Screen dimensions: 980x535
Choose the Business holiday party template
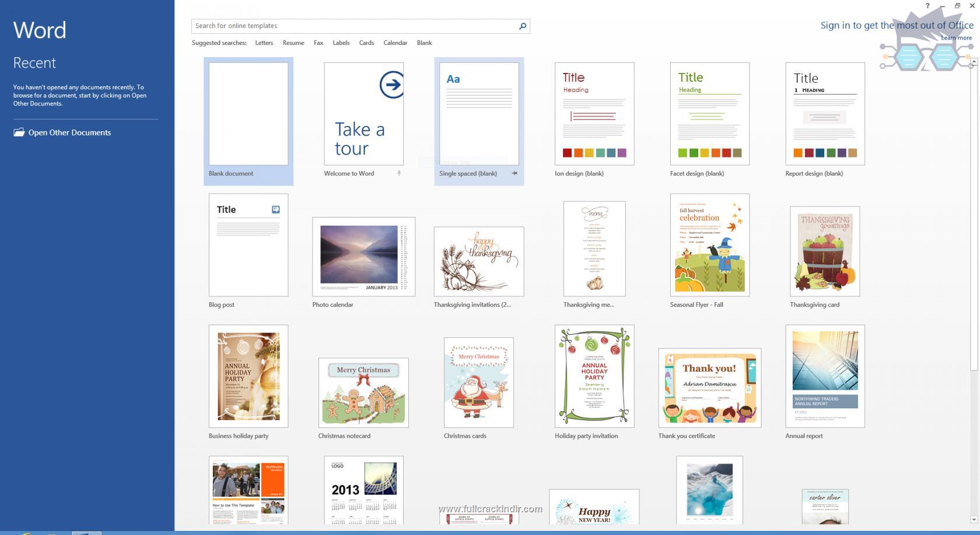pos(249,376)
